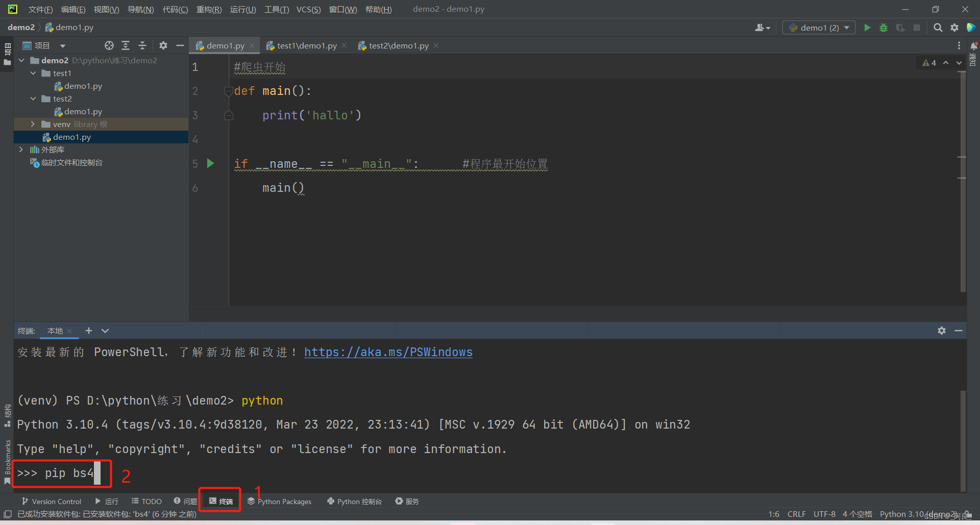Open IDE settings gear in top toolbar

click(954, 28)
